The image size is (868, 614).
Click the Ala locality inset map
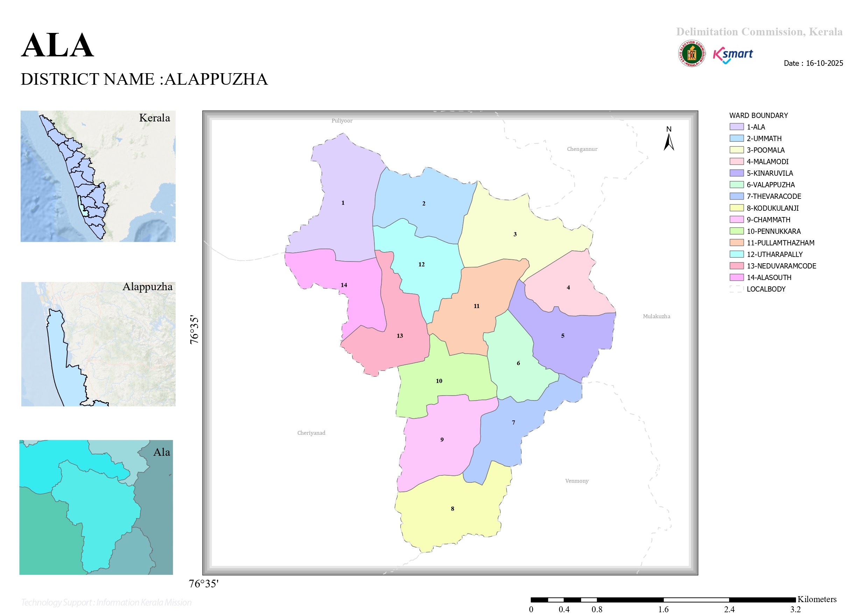click(96, 507)
